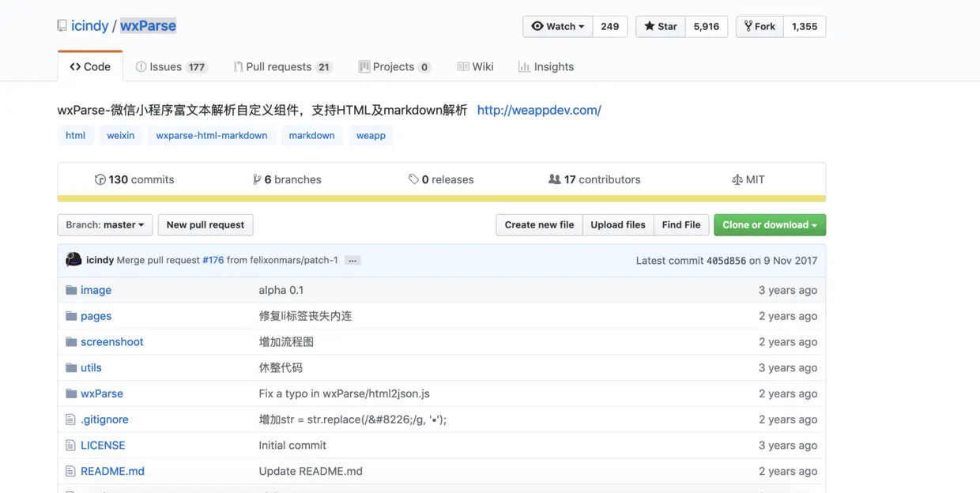980x493 pixels.
Task: Click the folder icon for screenshoot
Action: (71, 342)
